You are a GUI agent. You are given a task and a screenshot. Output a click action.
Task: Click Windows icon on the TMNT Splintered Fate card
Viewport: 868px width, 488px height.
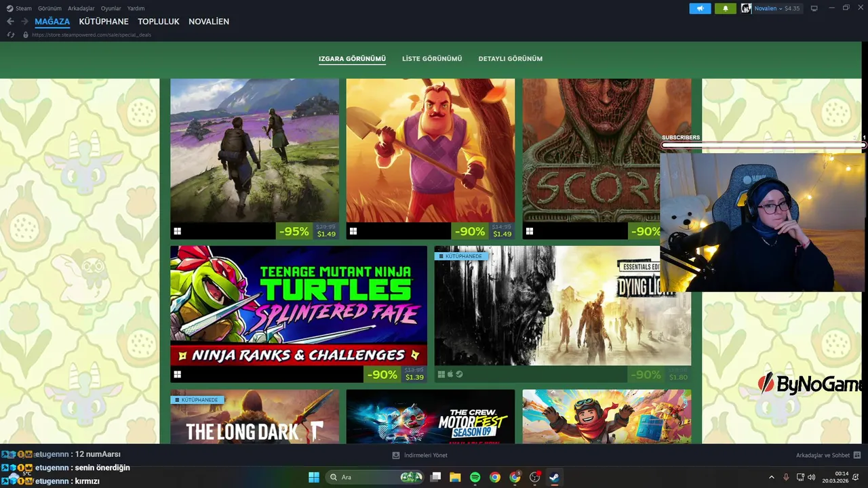point(177,374)
